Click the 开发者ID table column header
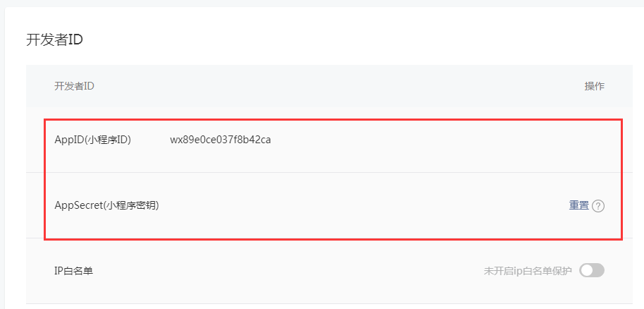Image resolution: width=644 pixels, height=309 pixels. point(74,86)
